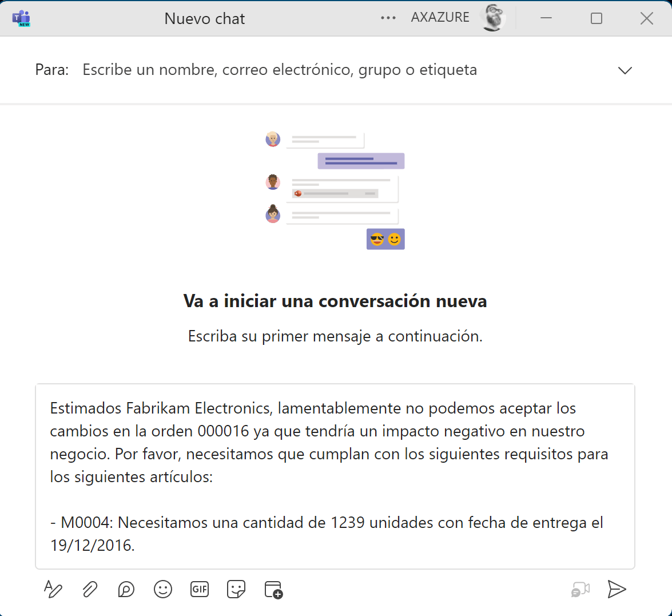
Task: Open the emoji picker
Action: [x=163, y=589]
